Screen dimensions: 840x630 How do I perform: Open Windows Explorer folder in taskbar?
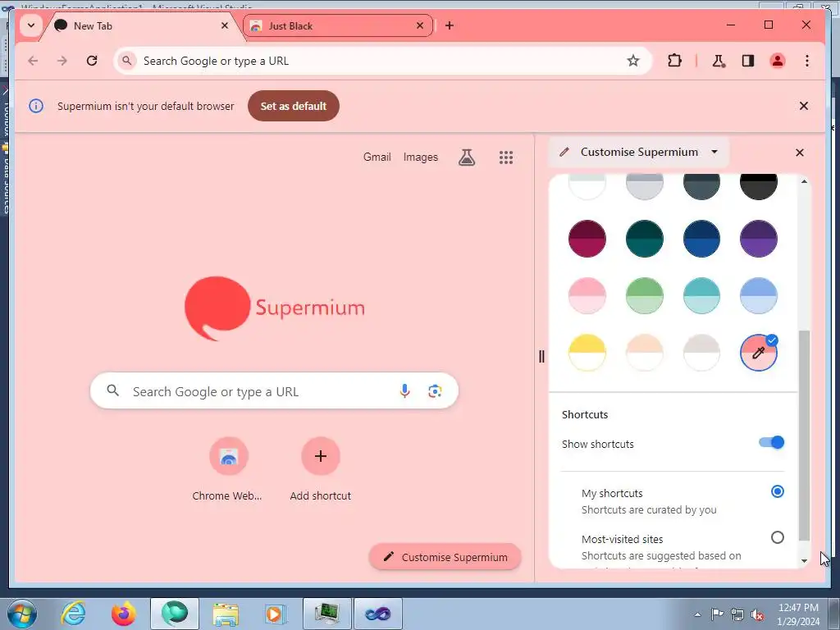point(226,614)
